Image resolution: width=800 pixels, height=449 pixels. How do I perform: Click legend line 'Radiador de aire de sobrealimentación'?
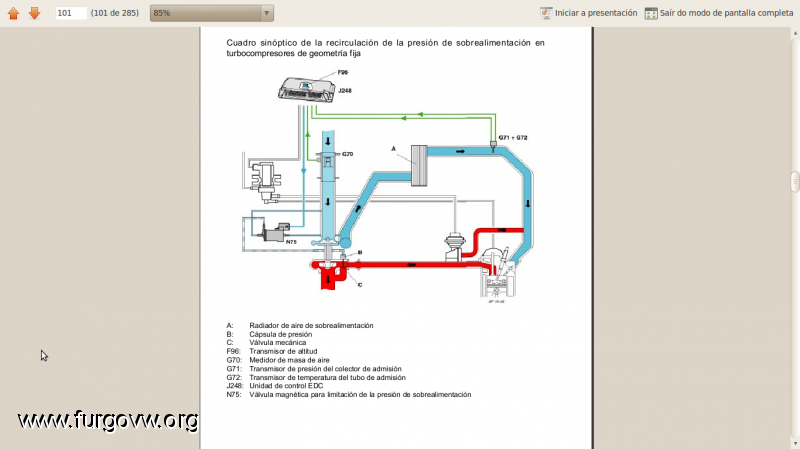coord(311,326)
